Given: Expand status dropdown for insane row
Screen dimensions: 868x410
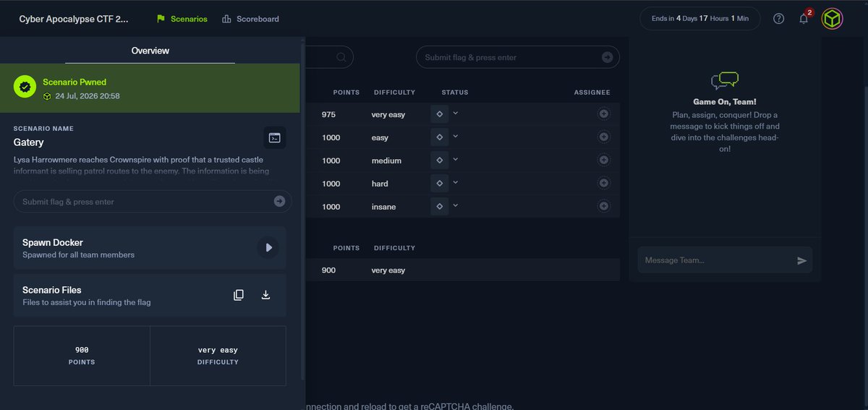Looking at the screenshot, I should 456,205.
